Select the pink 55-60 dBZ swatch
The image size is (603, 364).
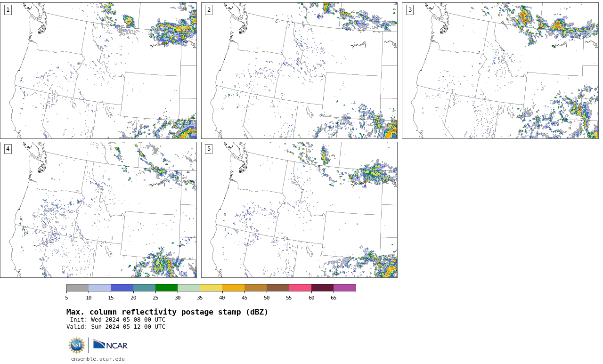[300, 288]
